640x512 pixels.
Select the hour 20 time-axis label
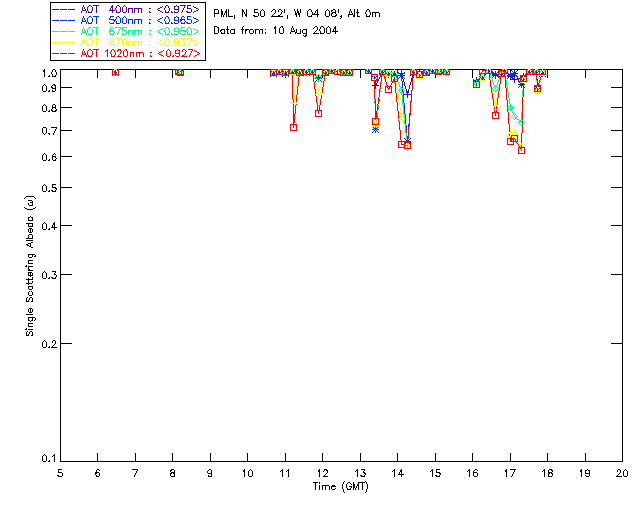(x=622, y=473)
